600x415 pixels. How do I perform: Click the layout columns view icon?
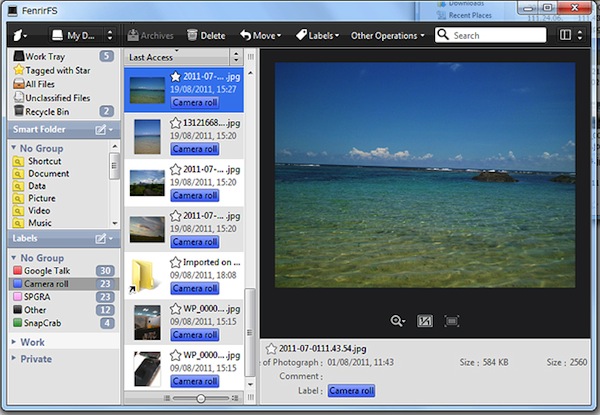coord(565,35)
